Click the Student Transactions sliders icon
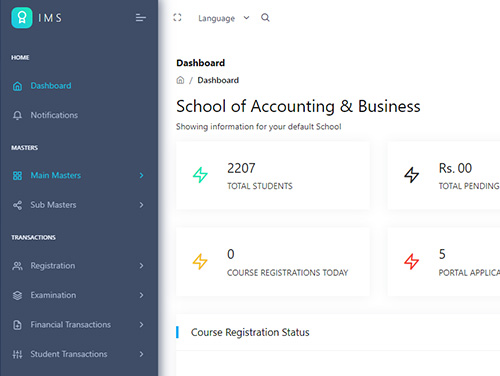This screenshot has width=500, height=376. tap(17, 354)
